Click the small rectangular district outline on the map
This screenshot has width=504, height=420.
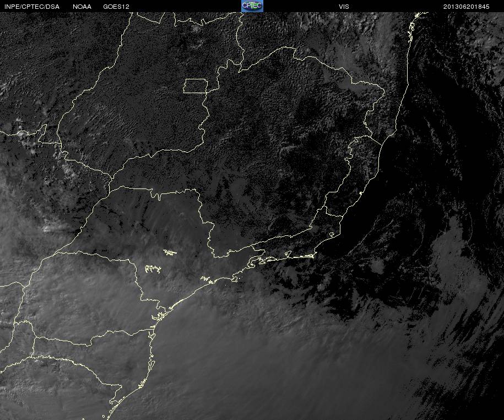click(196, 86)
